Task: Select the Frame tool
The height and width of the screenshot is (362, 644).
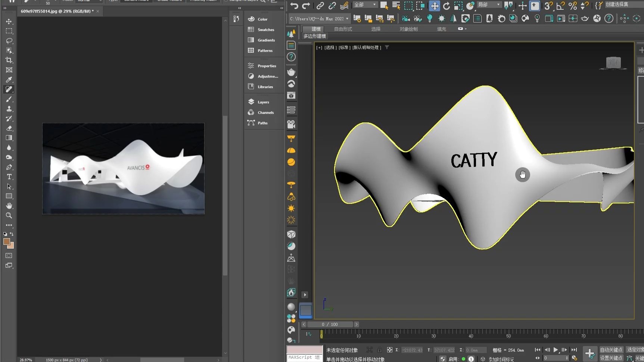Action: (9, 70)
